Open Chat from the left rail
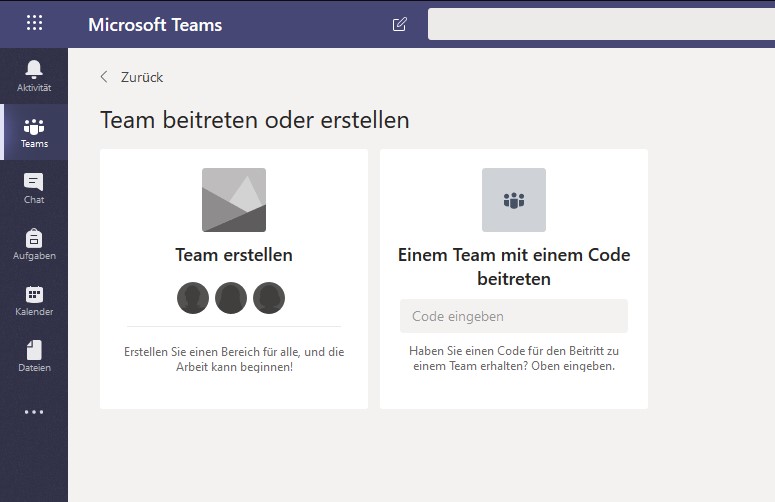 point(34,188)
